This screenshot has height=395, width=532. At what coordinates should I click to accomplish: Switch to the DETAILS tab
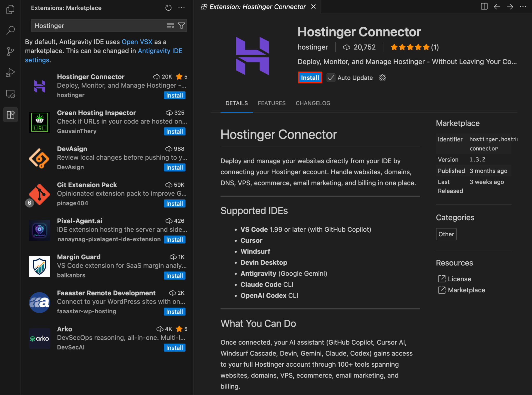[237, 103]
